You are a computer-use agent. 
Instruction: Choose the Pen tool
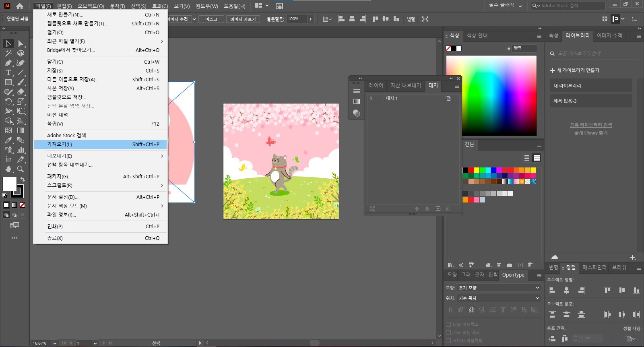click(8, 63)
